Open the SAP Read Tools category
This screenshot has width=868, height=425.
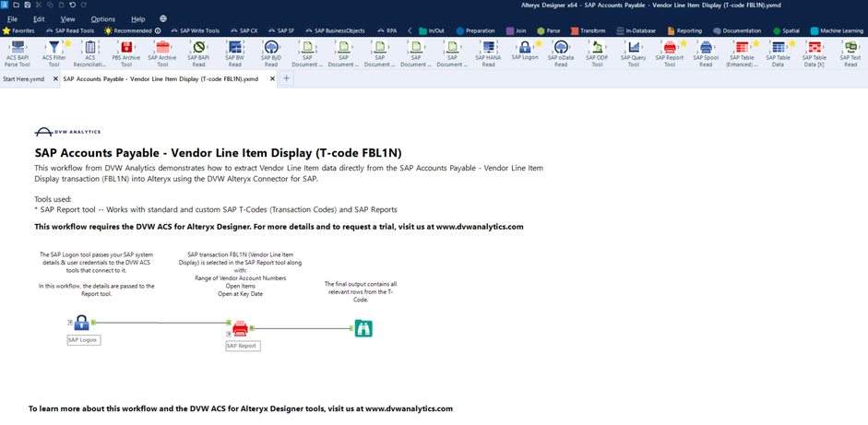(70, 31)
